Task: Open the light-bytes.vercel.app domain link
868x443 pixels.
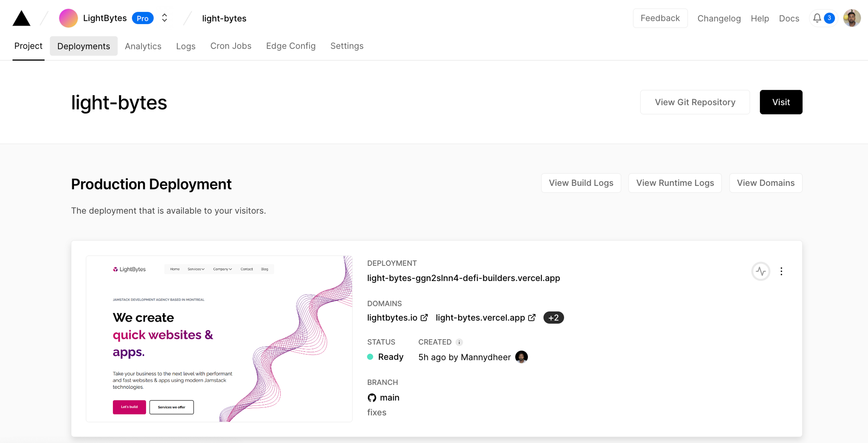Action: pyautogui.click(x=480, y=317)
